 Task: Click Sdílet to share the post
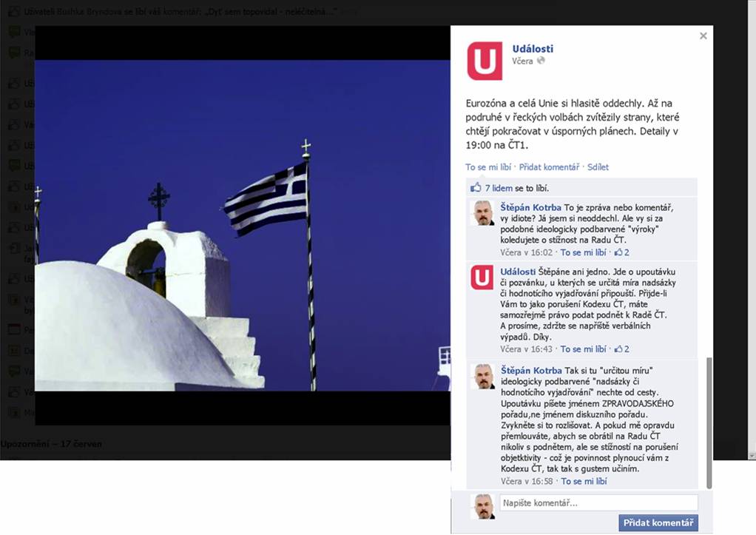(x=598, y=167)
